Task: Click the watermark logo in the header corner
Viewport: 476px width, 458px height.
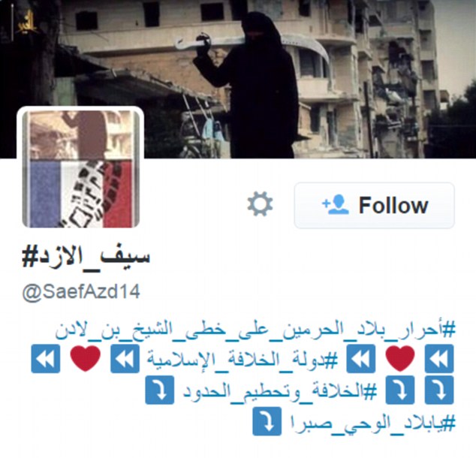Action: coord(28,23)
